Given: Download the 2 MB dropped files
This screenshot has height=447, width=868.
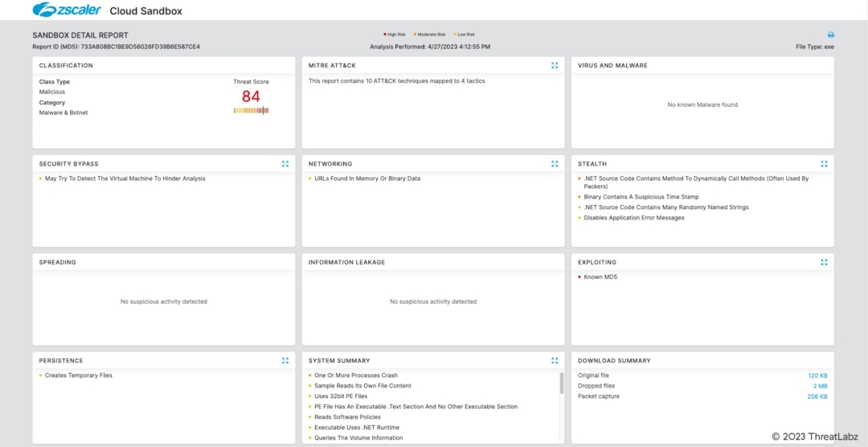Looking at the screenshot, I should pyautogui.click(x=820, y=386).
